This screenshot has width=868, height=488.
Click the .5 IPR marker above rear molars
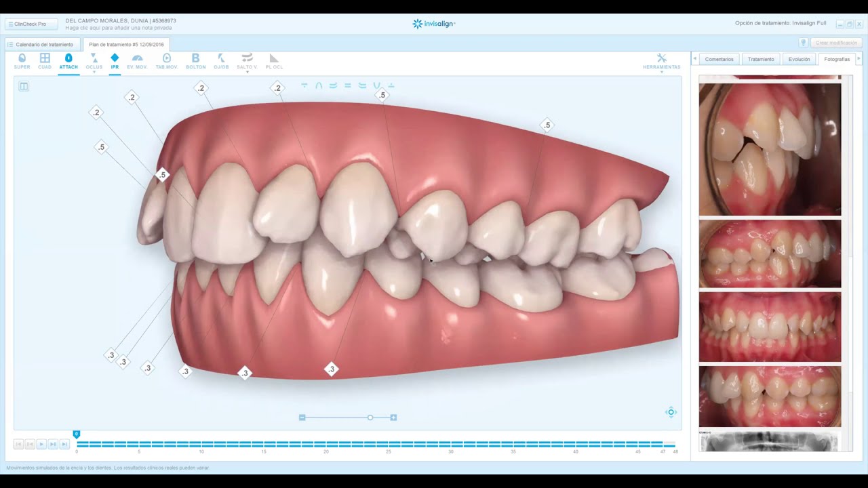coord(547,125)
